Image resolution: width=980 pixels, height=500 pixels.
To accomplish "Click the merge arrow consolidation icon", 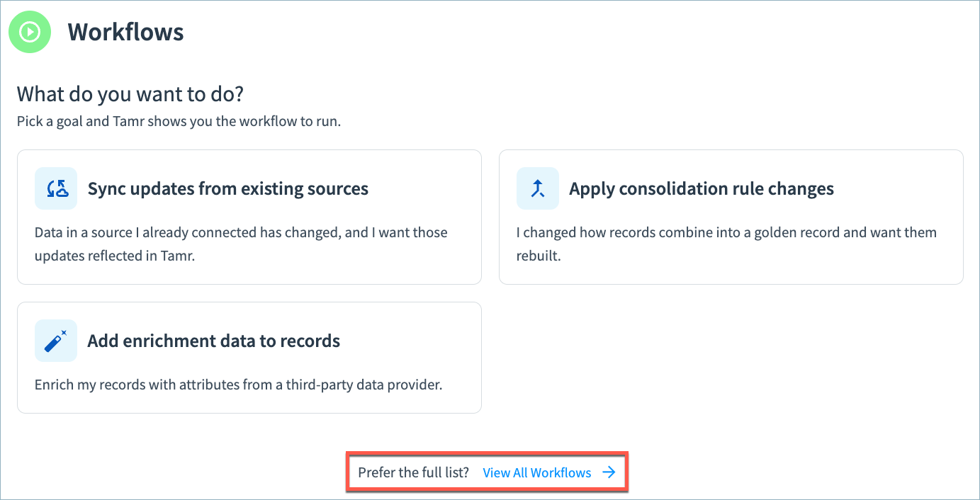I will tap(538, 188).
